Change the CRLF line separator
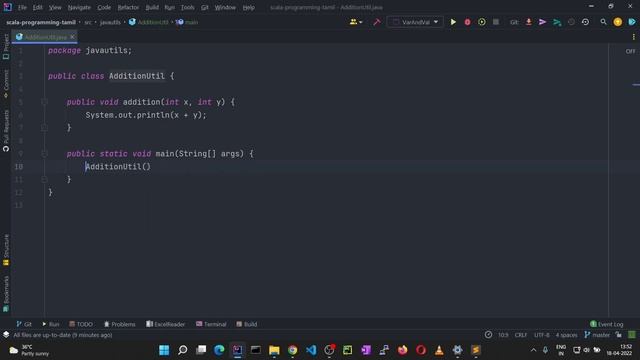Viewport: 640px width, 360px height. tap(520, 335)
